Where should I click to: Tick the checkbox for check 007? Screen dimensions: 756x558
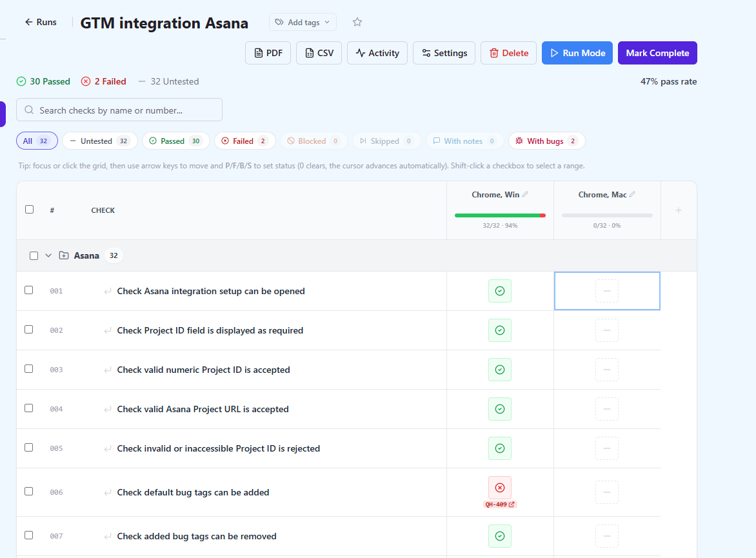29,535
